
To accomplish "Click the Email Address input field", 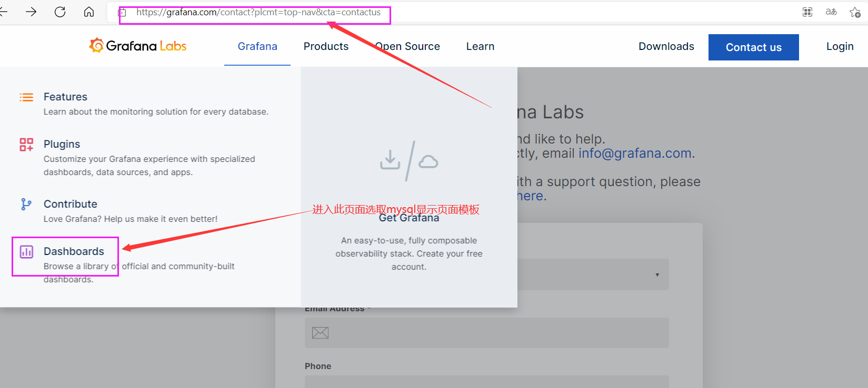I will [487, 333].
